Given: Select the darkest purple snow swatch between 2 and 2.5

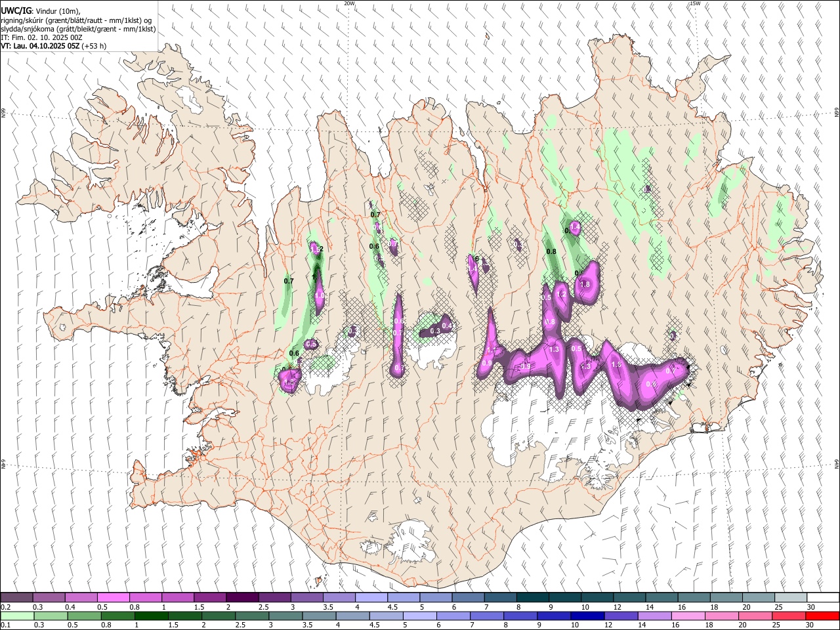Looking at the screenshot, I should click(x=242, y=598).
